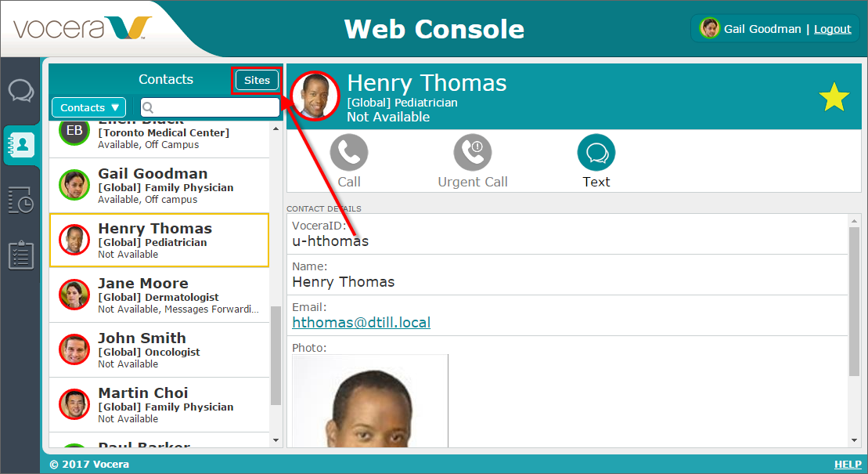Select the Contacts address book sidebar icon
The width and height of the screenshot is (868, 474).
tap(21, 145)
